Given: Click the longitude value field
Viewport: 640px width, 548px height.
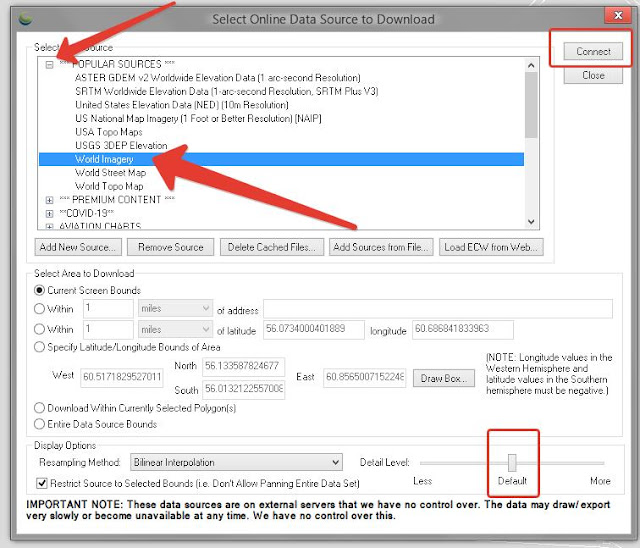Looking at the screenshot, I should pyautogui.click(x=463, y=330).
